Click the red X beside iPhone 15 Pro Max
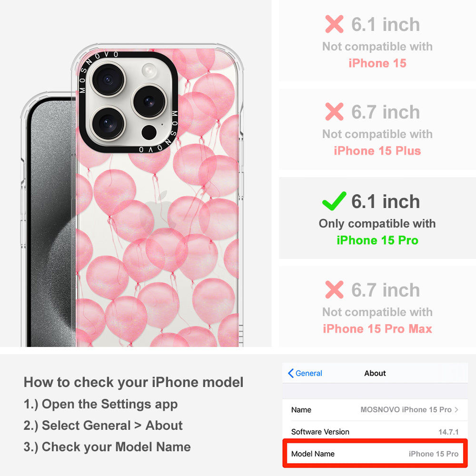Screen dimensions: 476x476 pyautogui.click(x=334, y=289)
